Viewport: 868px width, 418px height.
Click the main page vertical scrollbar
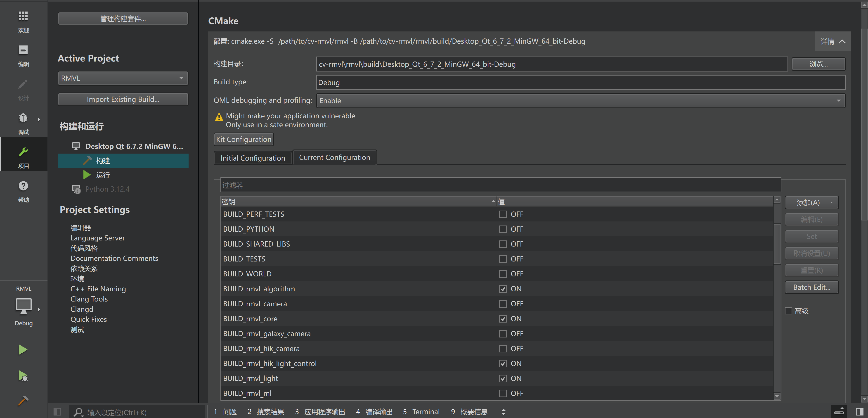tap(864, 125)
